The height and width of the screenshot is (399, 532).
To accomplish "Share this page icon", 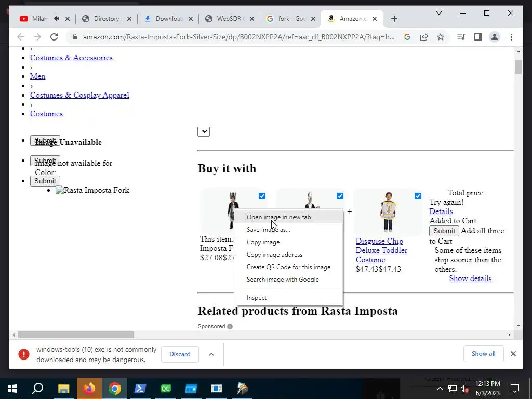I will 424,37.
